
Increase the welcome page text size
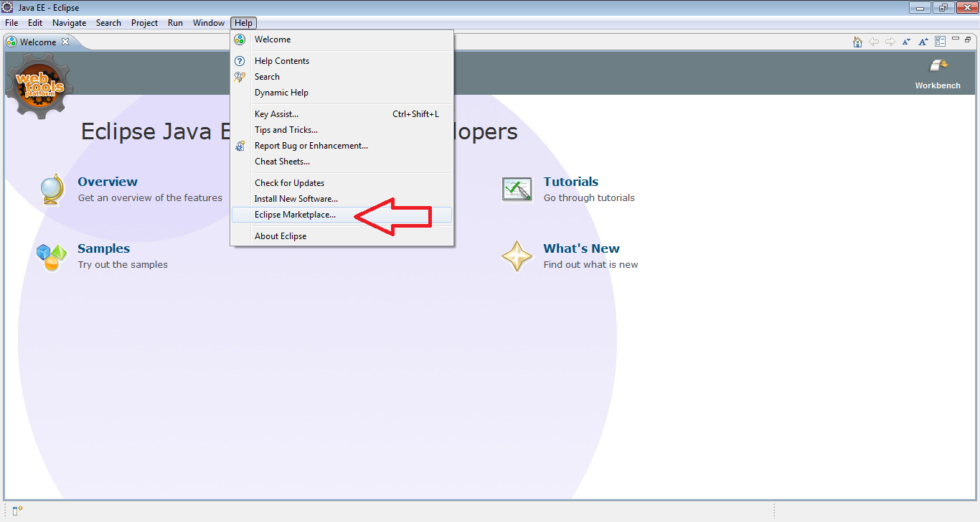(x=923, y=42)
